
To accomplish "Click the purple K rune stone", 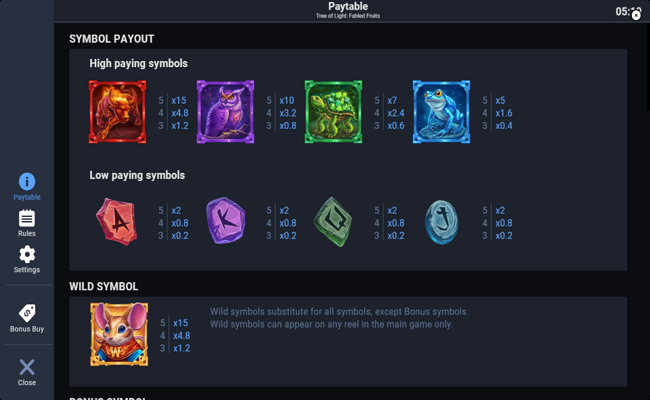I will point(226,221).
